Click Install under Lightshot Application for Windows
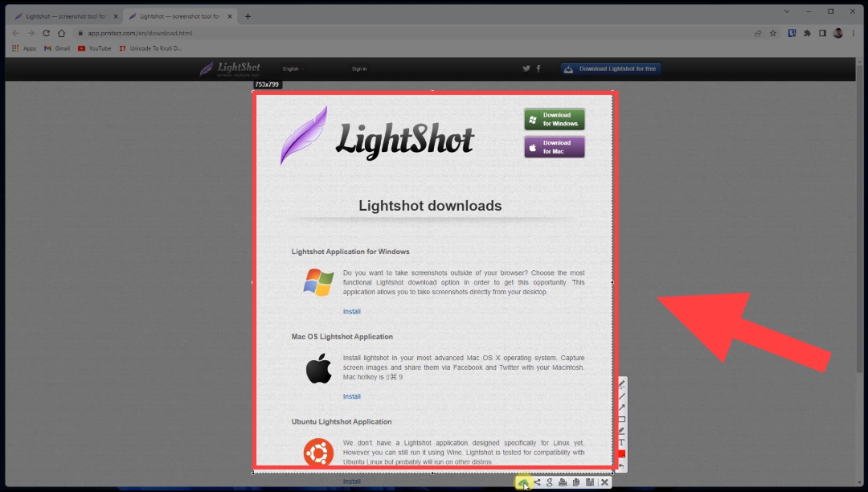 [x=351, y=312]
